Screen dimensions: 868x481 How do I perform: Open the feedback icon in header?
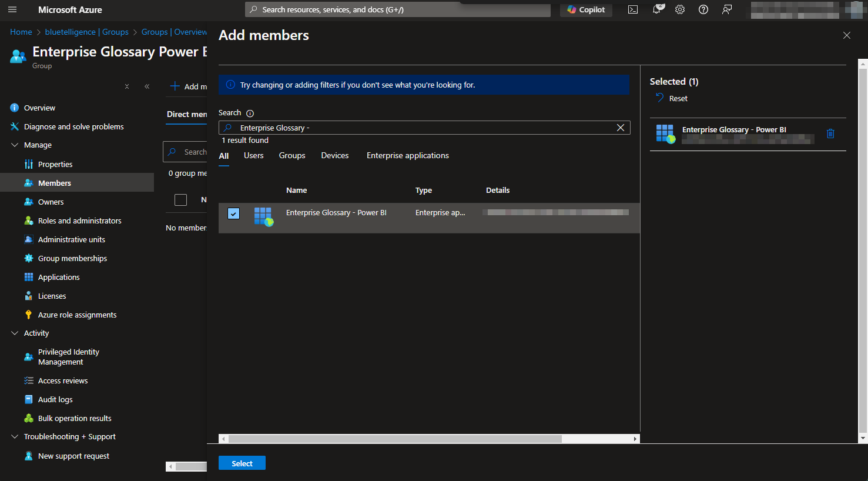[x=727, y=9]
